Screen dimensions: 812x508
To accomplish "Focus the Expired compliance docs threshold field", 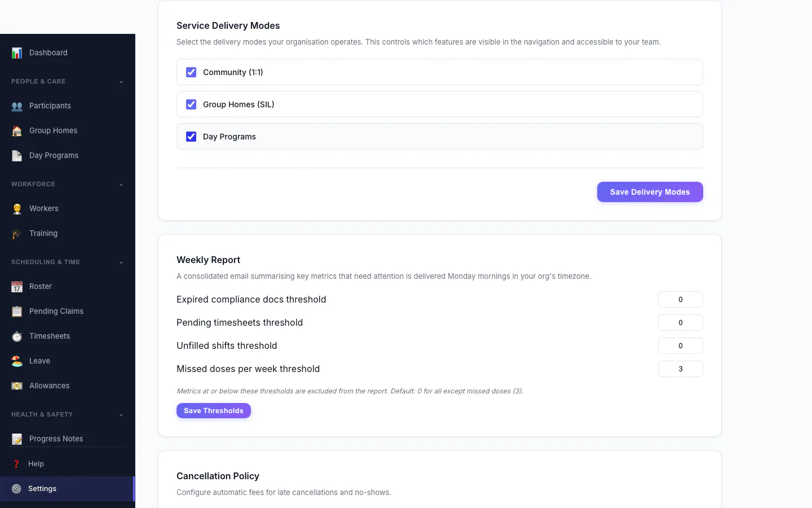I will pos(681,300).
